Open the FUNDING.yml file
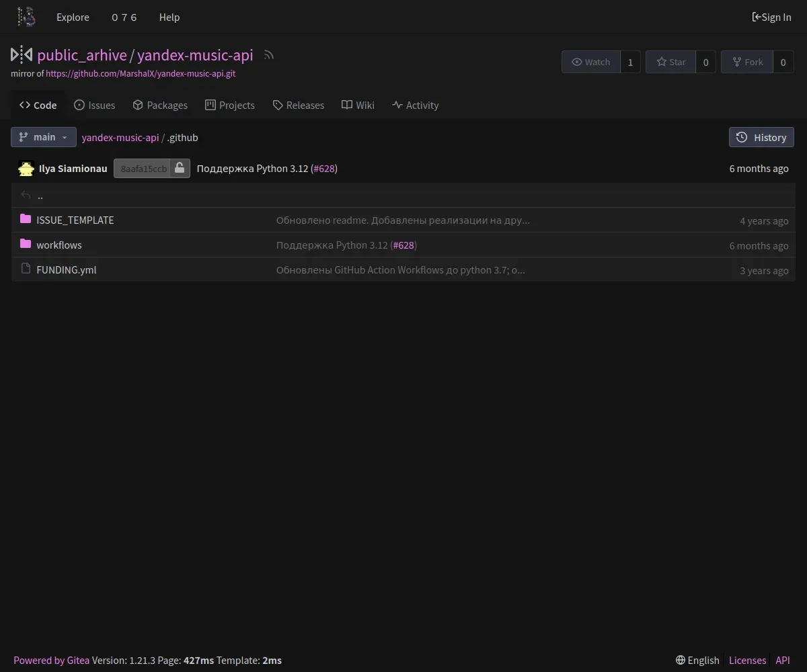Viewport: 807px width, 672px height. tap(67, 269)
